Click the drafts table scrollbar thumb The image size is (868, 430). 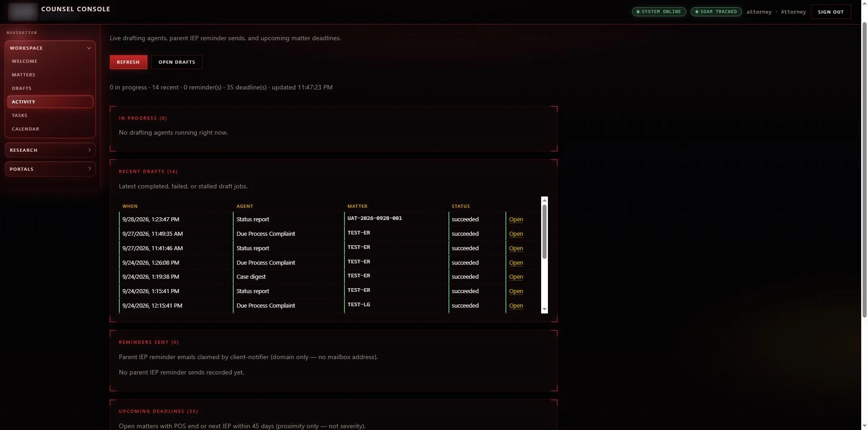pyautogui.click(x=544, y=232)
